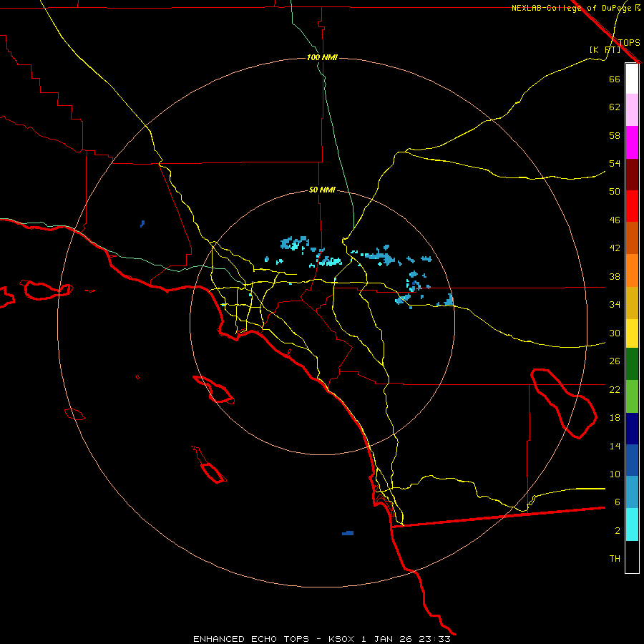
Task: Pick the medium blue legend swatch
Action: click(x=632, y=460)
